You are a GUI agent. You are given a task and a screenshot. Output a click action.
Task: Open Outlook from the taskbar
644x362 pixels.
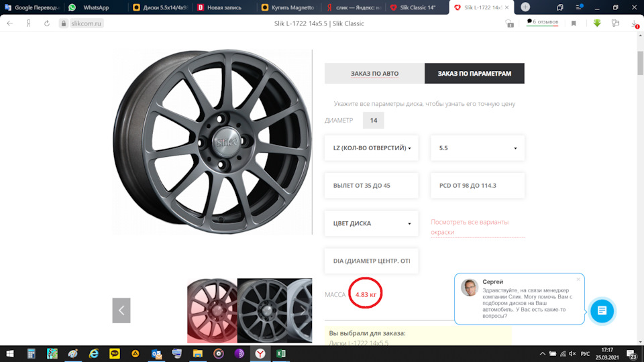(156, 353)
